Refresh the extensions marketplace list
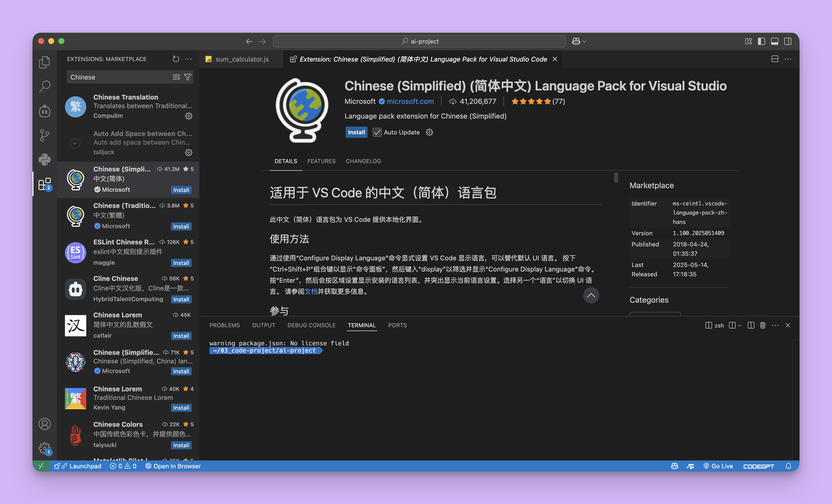This screenshot has height=504, width=832. pyautogui.click(x=175, y=58)
